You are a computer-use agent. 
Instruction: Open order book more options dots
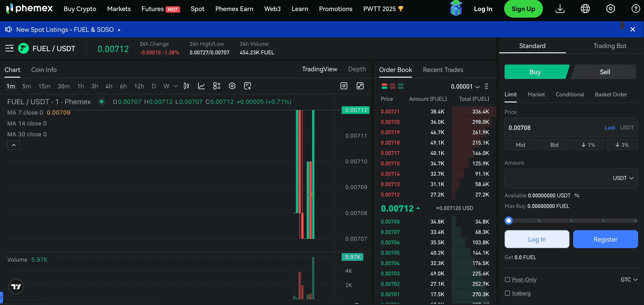pyautogui.click(x=486, y=86)
